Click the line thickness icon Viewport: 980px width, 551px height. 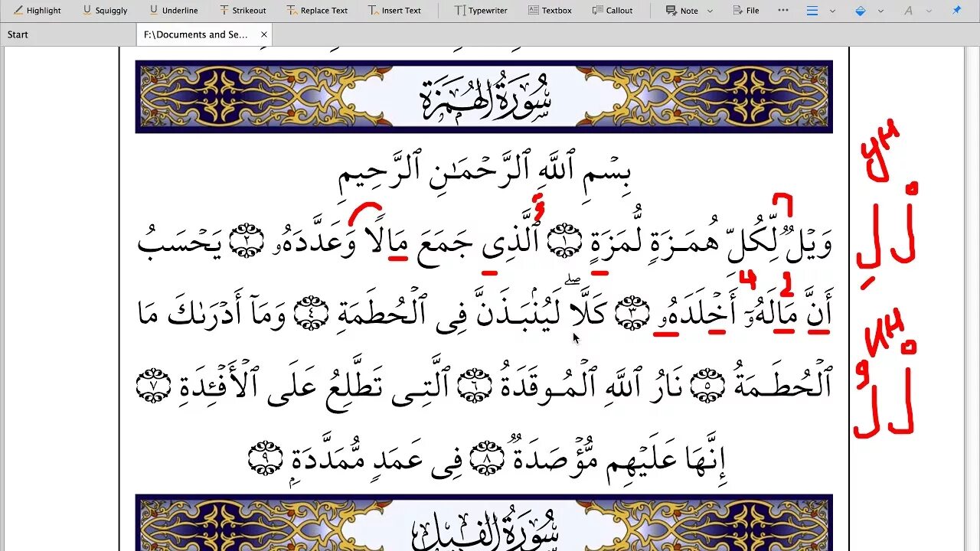(x=812, y=11)
